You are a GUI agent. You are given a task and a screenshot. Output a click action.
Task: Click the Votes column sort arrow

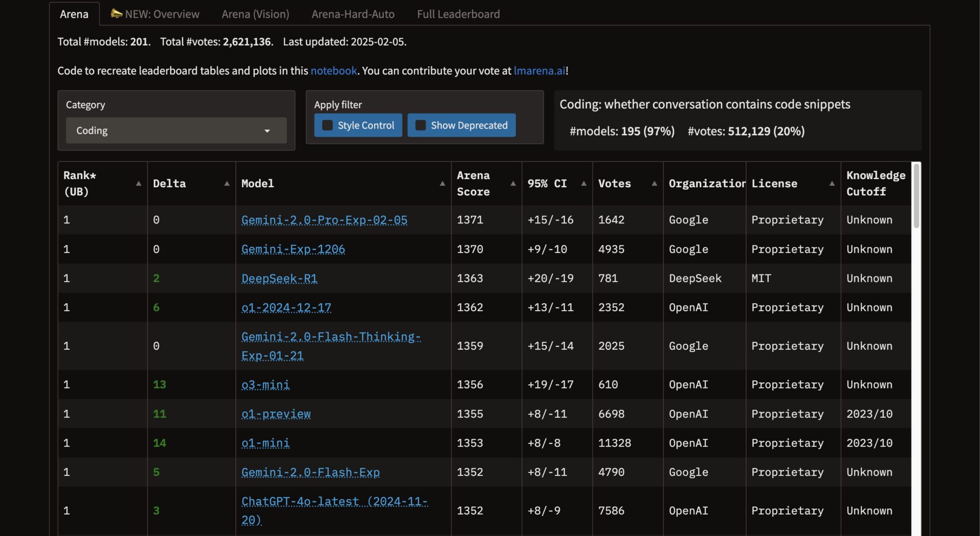(x=654, y=184)
